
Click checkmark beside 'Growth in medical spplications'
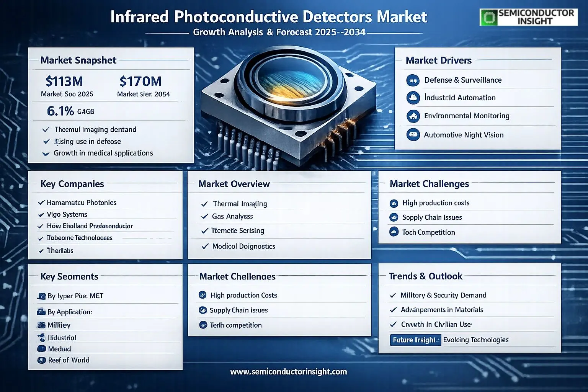pos(46,154)
